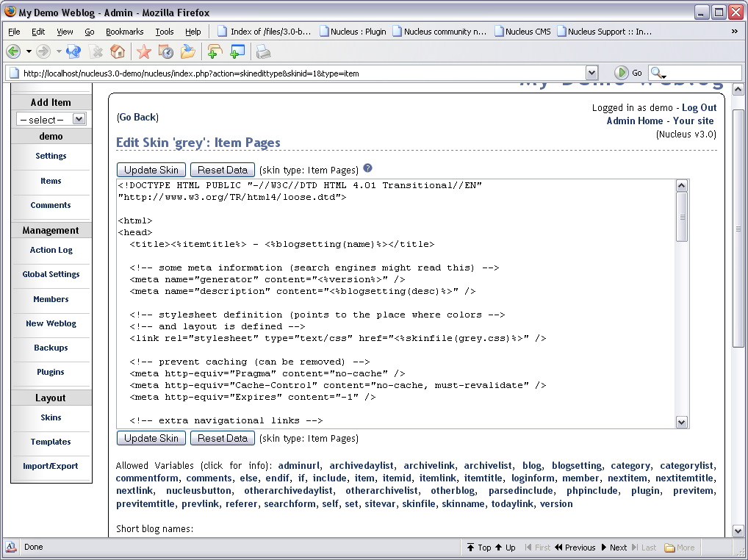Click the greyed-out Forward arrow button
This screenshot has width=748, height=560.
click(43, 51)
